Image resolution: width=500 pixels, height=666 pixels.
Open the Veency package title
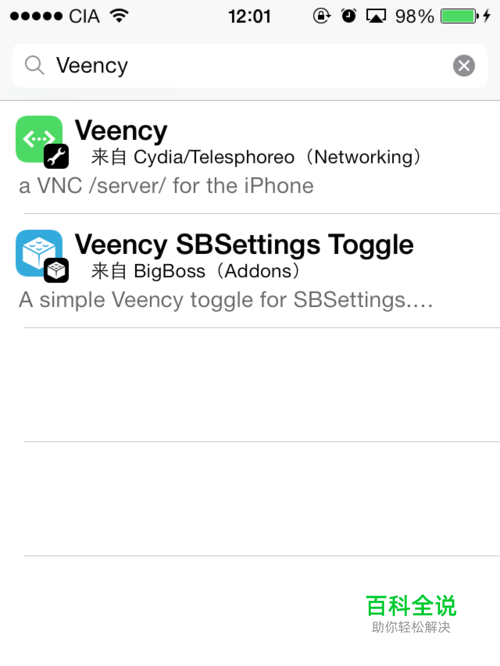(121, 131)
